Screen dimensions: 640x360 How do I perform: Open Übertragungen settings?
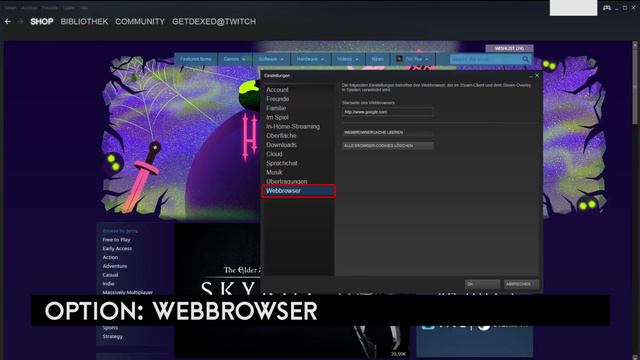click(287, 181)
